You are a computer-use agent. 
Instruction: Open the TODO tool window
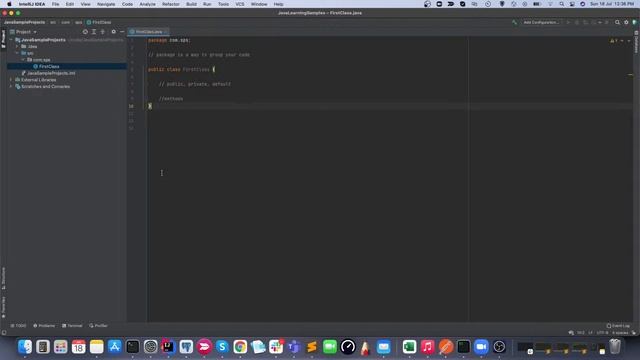coord(18,326)
